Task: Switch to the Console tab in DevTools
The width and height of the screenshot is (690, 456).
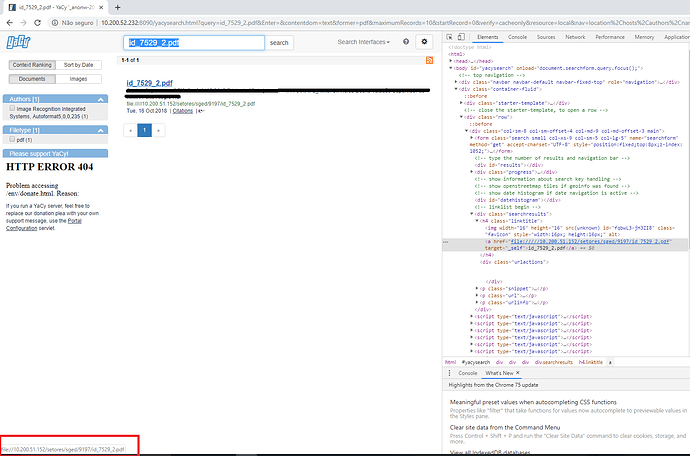Action: pyautogui.click(x=518, y=36)
